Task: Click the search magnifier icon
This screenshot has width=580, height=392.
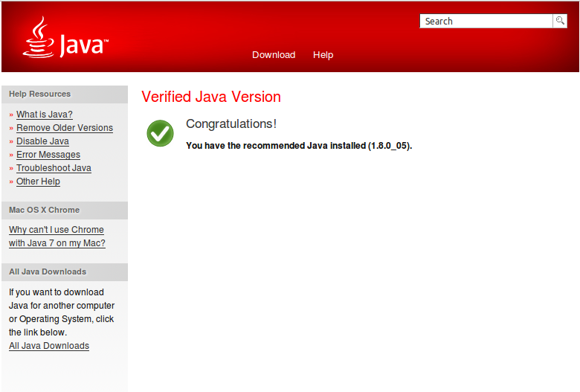Action: click(x=560, y=21)
